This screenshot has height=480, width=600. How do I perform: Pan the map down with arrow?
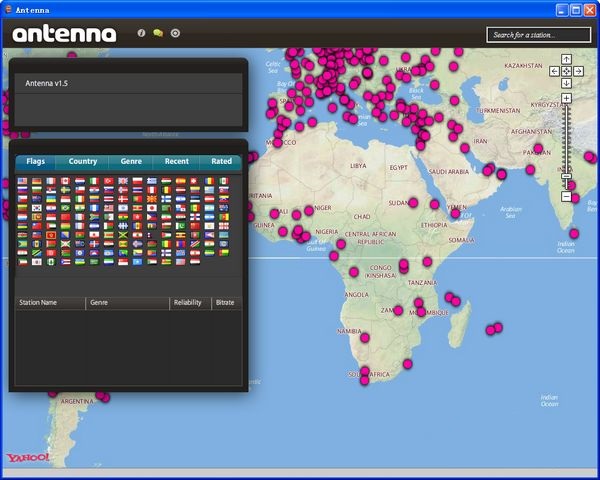pos(566,83)
